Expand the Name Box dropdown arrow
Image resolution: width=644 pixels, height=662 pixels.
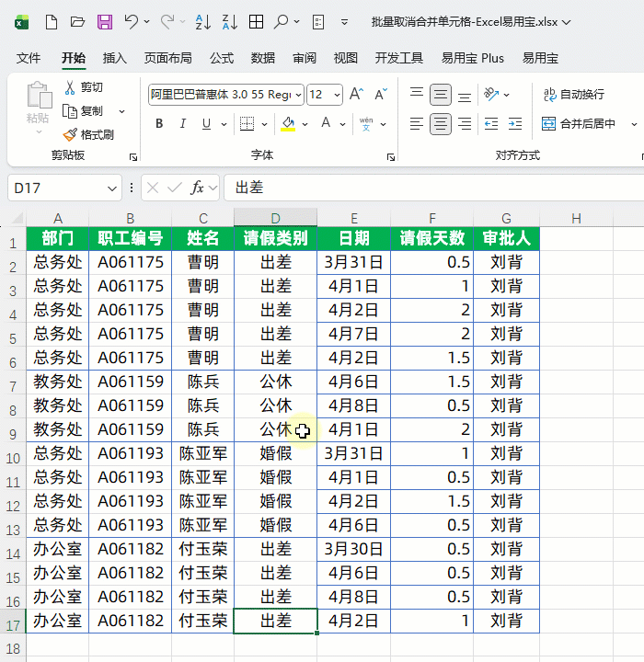click(112, 188)
